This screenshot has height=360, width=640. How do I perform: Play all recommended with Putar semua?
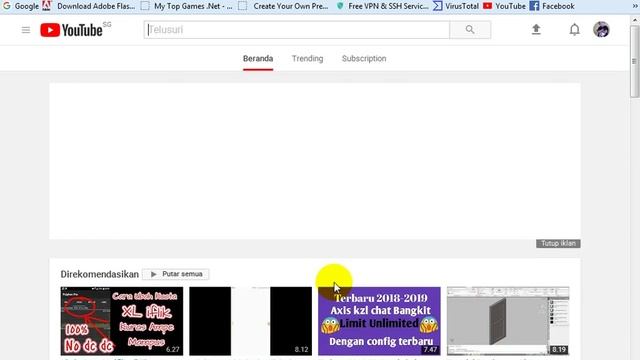tap(176, 274)
